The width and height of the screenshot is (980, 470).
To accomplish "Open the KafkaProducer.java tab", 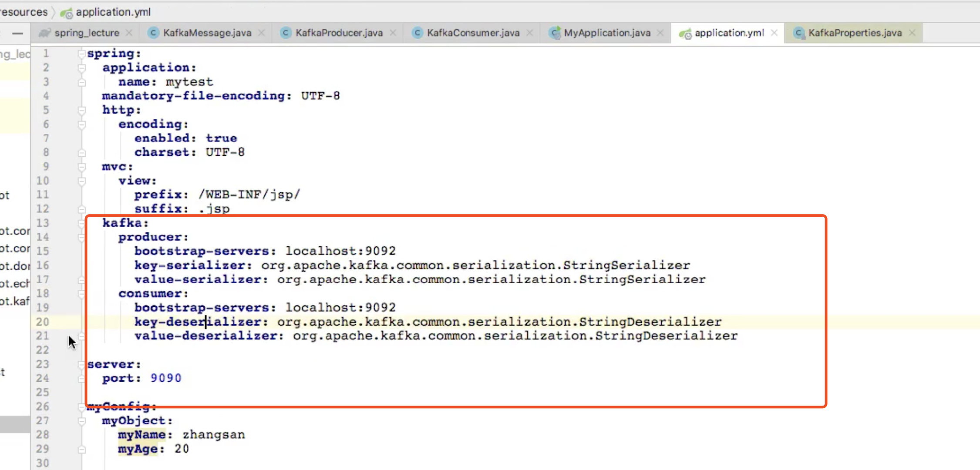I will [x=339, y=33].
